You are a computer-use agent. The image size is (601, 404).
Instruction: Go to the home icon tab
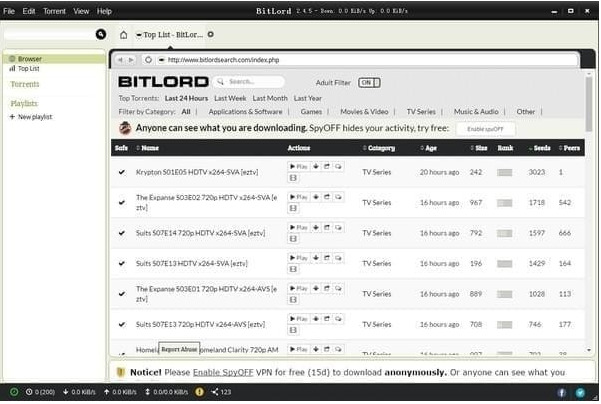pyautogui.click(x=123, y=35)
